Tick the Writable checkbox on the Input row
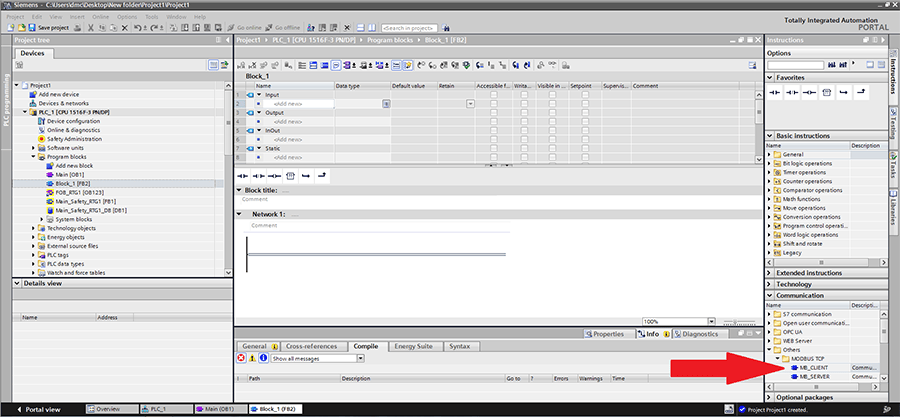 [x=524, y=95]
